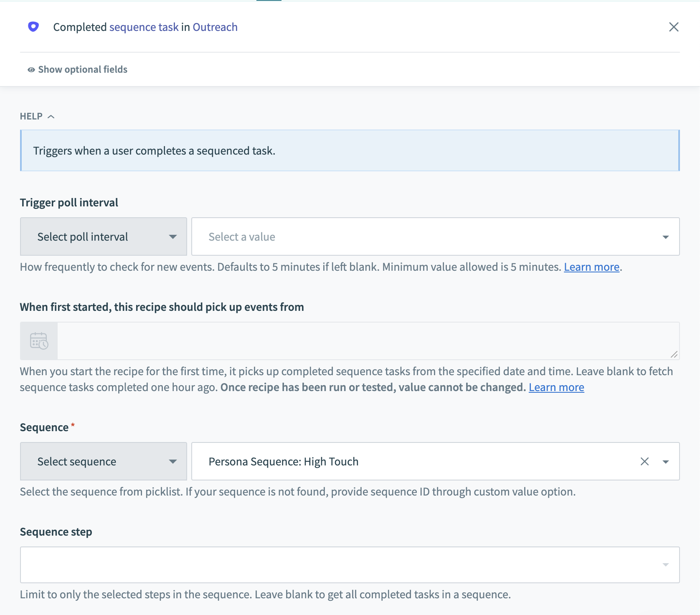Open the Select poll interval dropdown
This screenshot has height=615, width=700.
pos(103,237)
